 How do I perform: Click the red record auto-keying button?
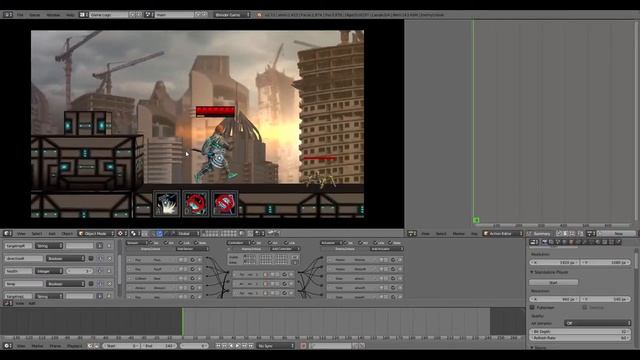pos(303,346)
